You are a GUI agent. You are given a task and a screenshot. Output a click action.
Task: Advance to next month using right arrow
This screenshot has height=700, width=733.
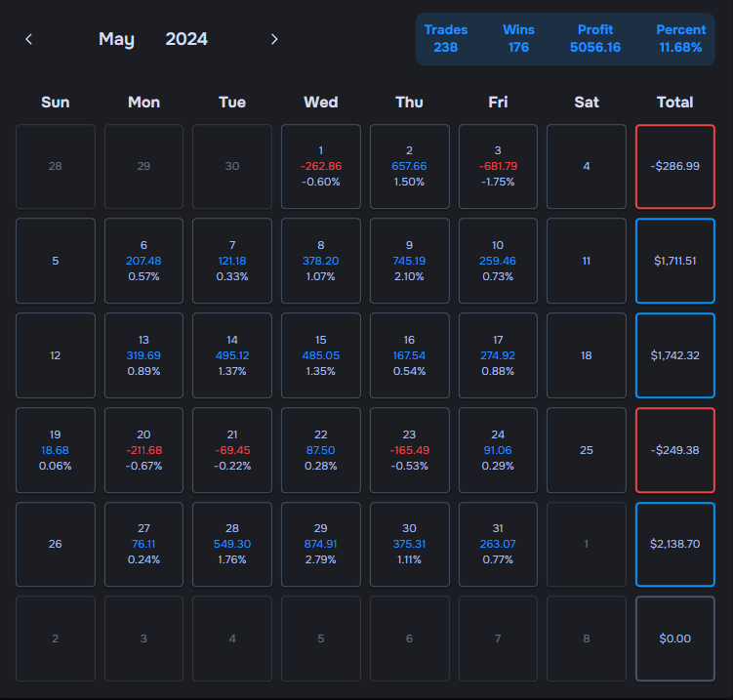(274, 39)
